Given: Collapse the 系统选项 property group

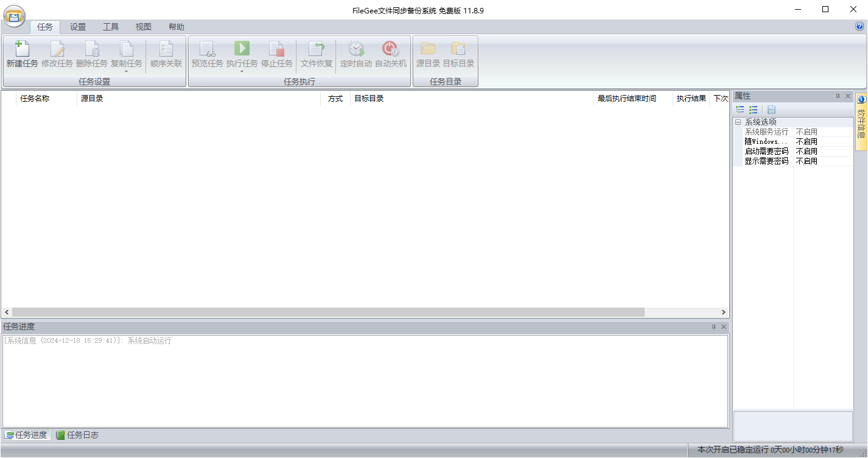Looking at the screenshot, I should [738, 122].
